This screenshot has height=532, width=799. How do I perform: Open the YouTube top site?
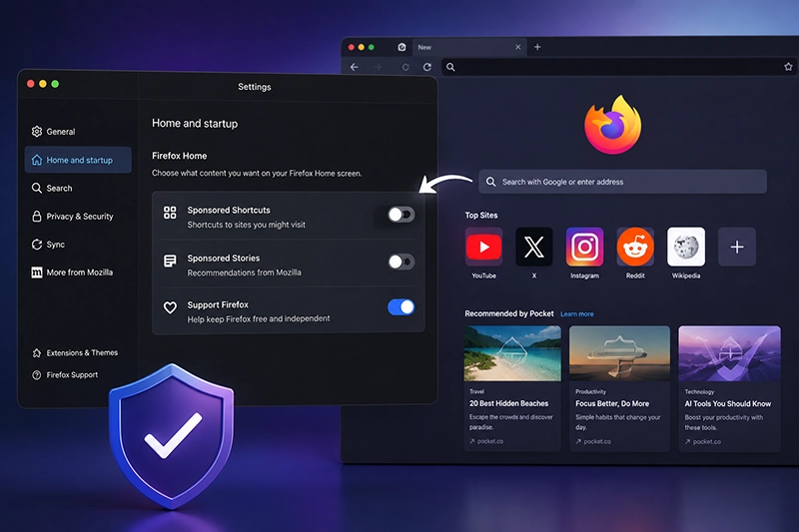tap(483, 247)
